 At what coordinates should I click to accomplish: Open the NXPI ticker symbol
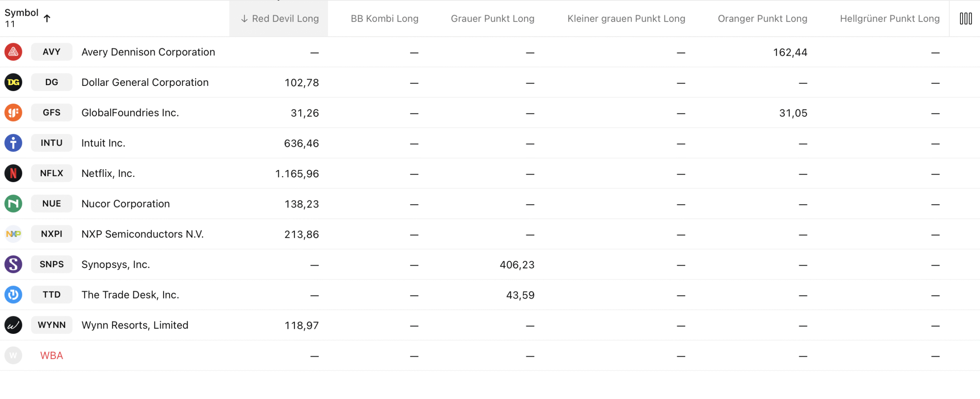52,234
